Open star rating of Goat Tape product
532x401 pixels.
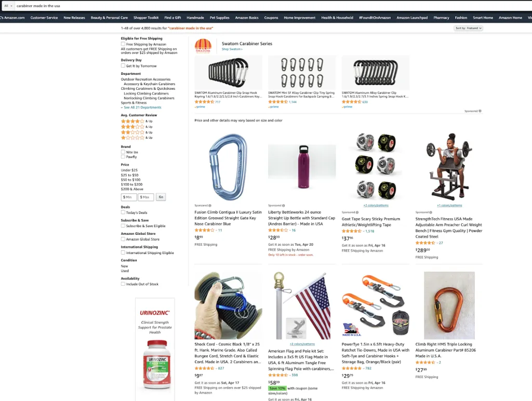[x=352, y=231]
